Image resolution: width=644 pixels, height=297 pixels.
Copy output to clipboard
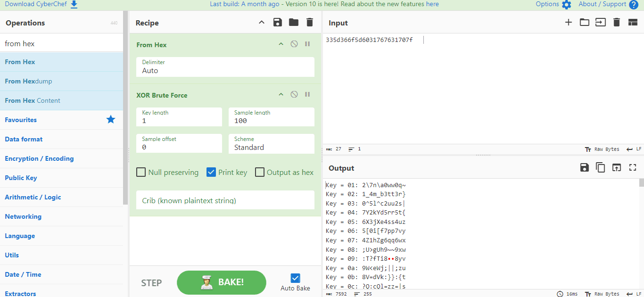tap(601, 168)
